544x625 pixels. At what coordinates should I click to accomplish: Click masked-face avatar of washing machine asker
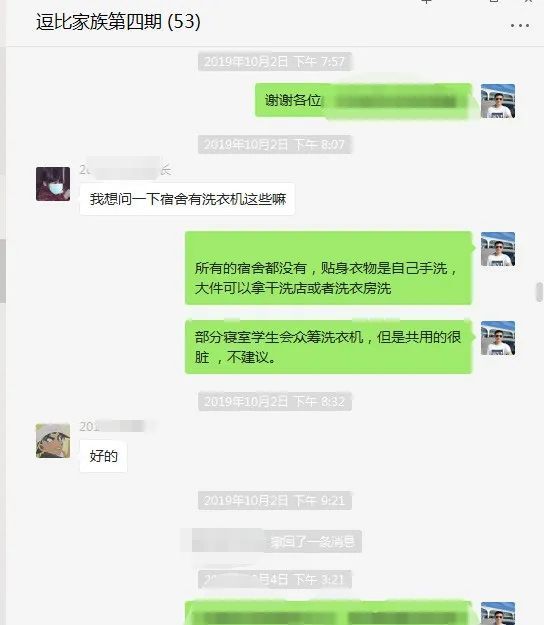(x=53, y=184)
